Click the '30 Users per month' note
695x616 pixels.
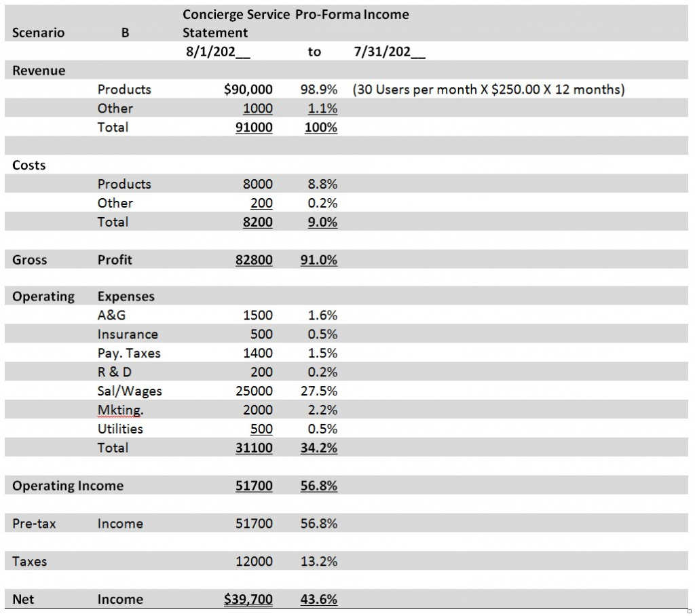[x=488, y=90]
